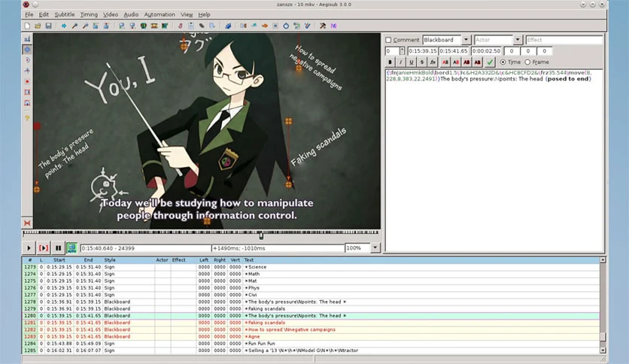Expand the Blackboard style dropdown
Screen dimensions: 629x364
coord(466,40)
